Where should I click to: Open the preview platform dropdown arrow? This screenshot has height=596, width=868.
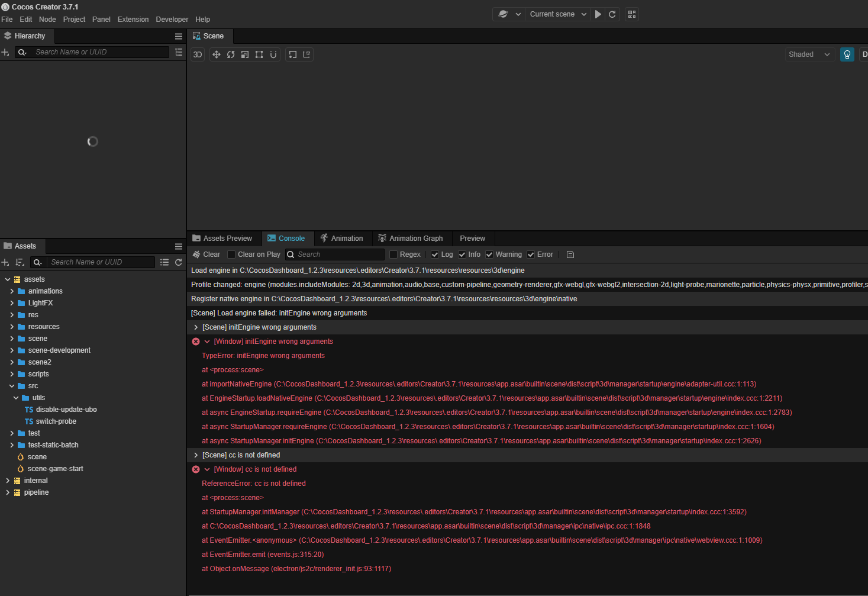(518, 14)
